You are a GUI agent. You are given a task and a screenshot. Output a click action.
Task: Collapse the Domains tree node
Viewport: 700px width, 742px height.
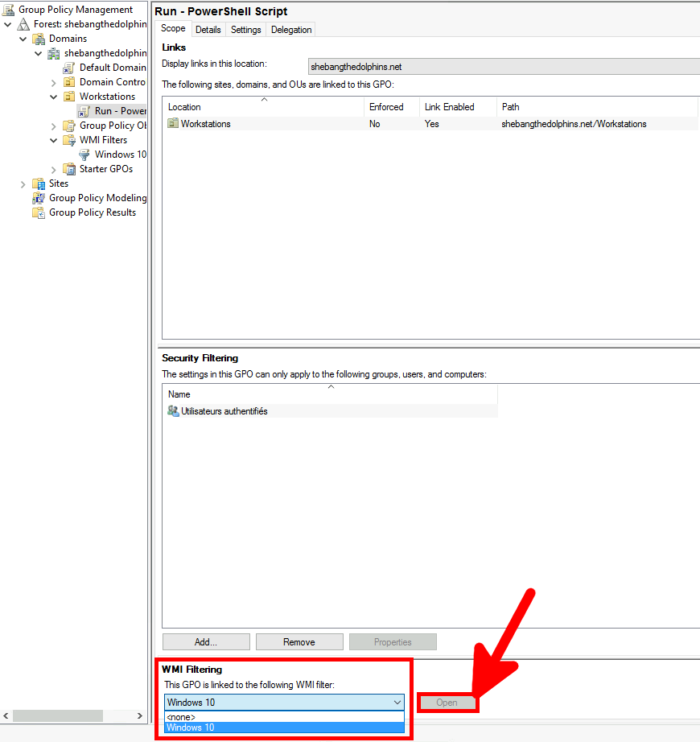coord(23,38)
